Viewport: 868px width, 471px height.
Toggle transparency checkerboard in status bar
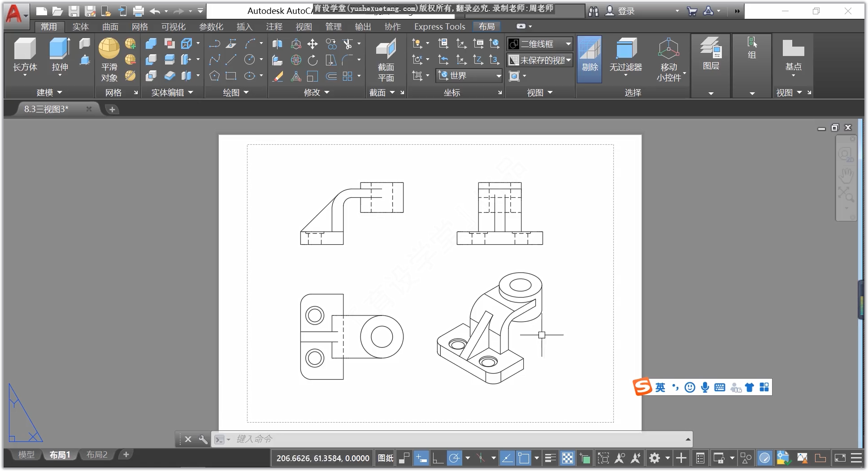point(568,458)
